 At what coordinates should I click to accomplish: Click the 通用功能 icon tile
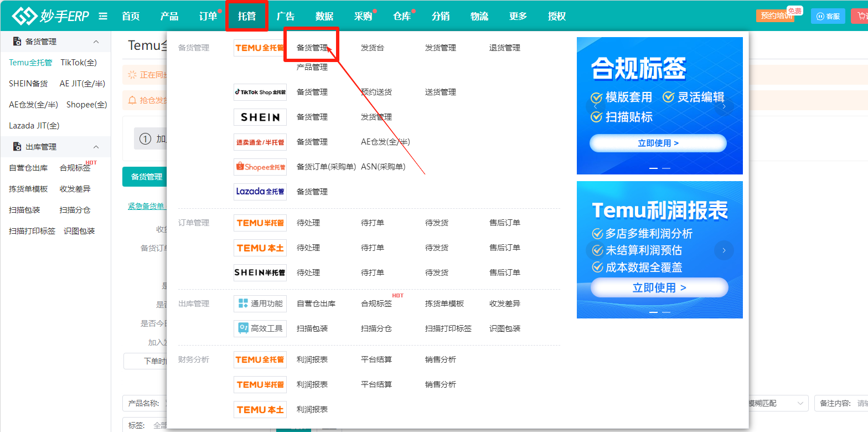(260, 304)
